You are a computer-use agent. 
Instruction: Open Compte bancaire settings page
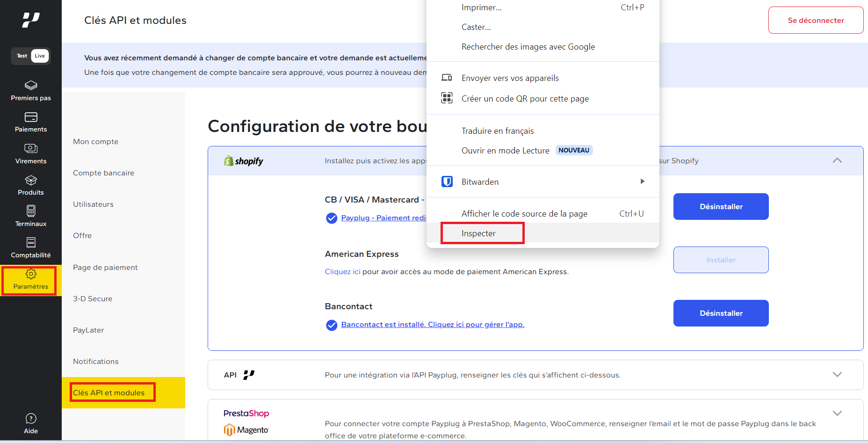103,173
